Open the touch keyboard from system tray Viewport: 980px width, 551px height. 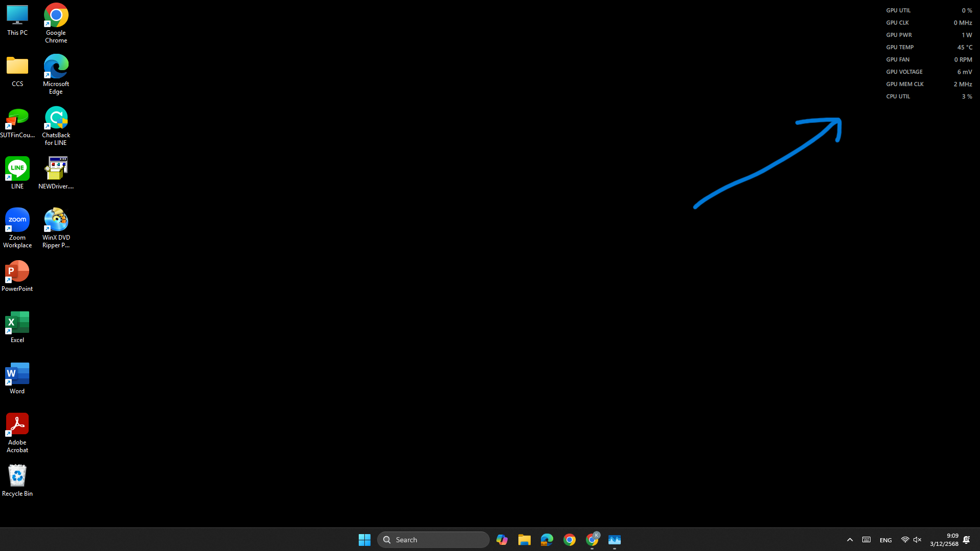(x=866, y=540)
